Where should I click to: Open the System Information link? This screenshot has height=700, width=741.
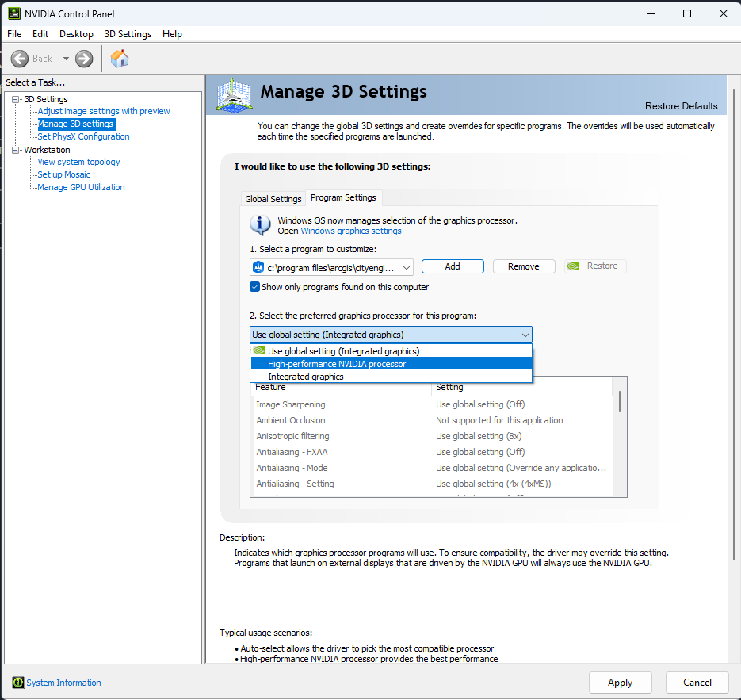64,682
